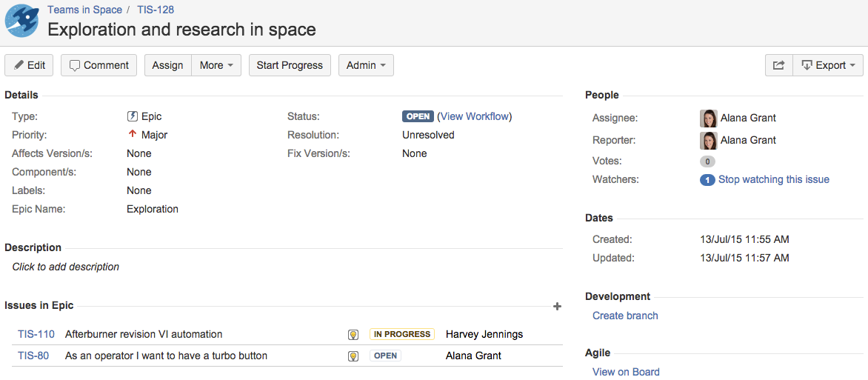868x380 pixels.
Task: Open the TIS-128 breadcrumb link
Action: 155,10
